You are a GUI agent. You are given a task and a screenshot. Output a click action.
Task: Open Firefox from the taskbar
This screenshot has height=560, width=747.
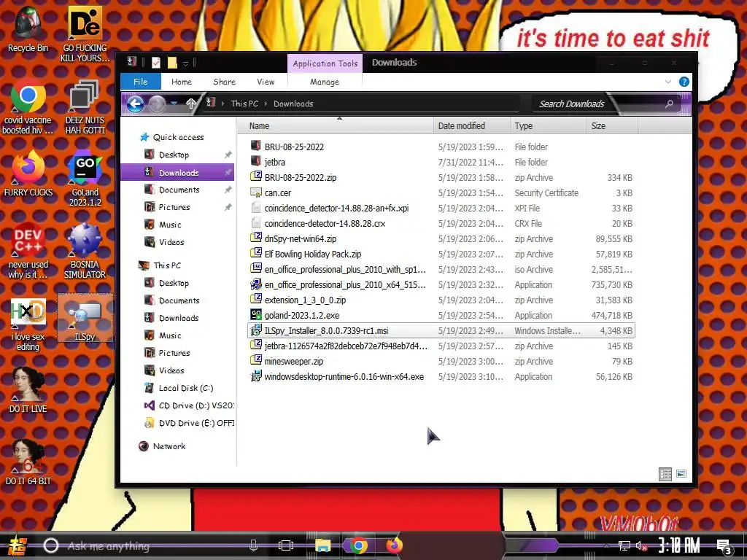394,545
